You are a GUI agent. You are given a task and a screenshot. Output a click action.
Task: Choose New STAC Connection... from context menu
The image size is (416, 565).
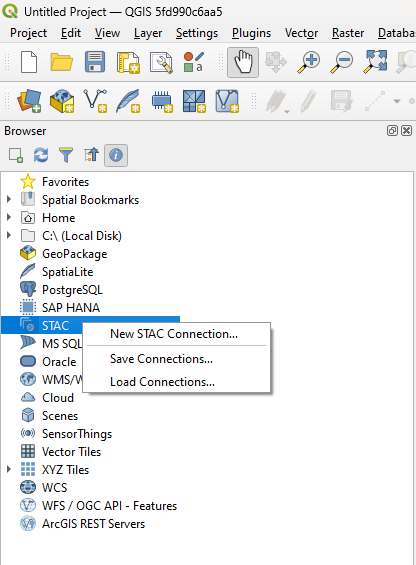click(x=177, y=334)
